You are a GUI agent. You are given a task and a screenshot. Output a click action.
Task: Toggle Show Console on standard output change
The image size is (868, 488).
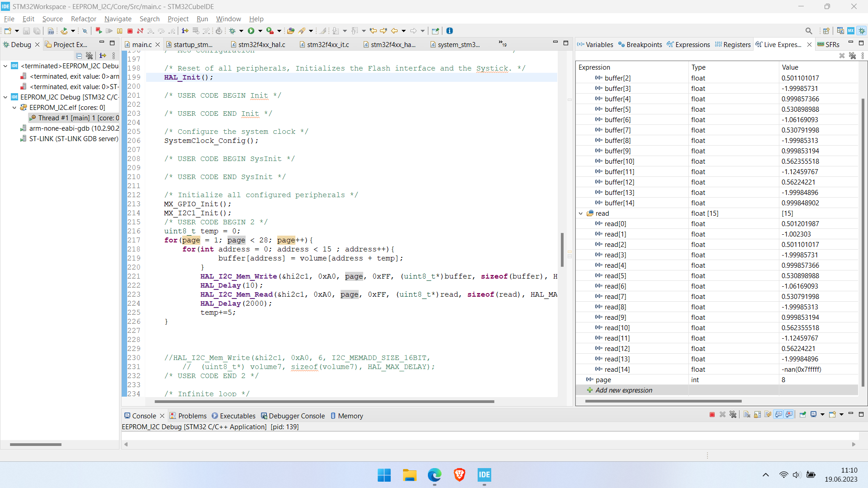779,414
